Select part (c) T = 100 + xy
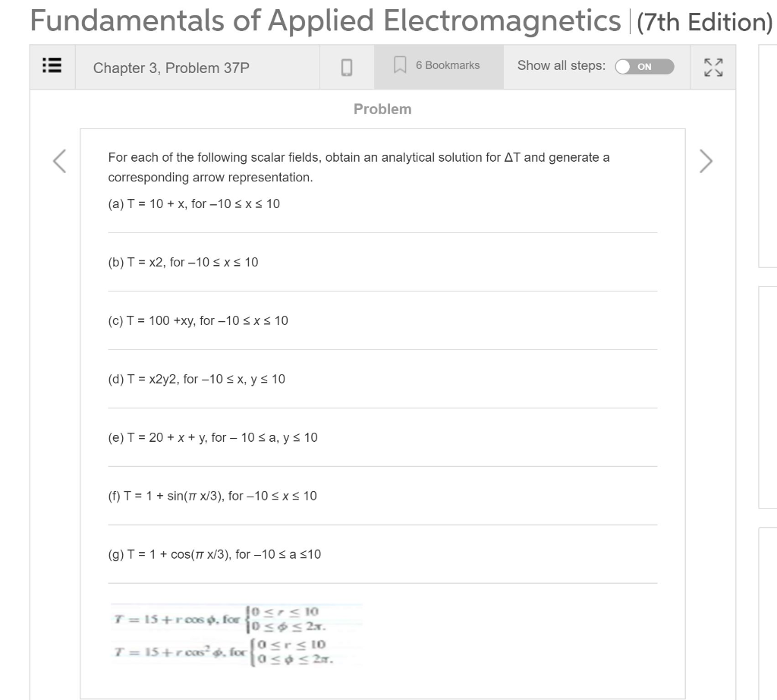777x700 pixels. [199, 320]
